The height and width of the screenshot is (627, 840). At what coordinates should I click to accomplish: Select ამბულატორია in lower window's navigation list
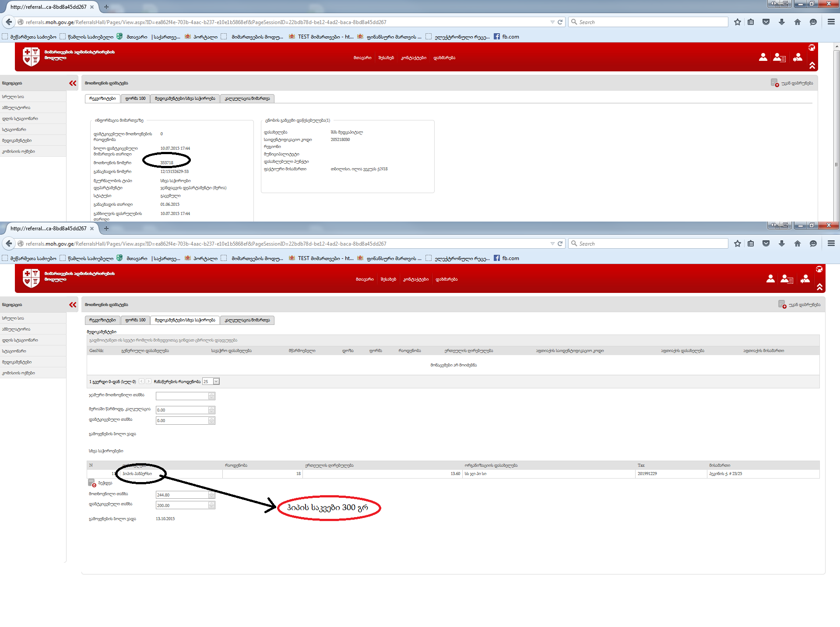pos(16,329)
